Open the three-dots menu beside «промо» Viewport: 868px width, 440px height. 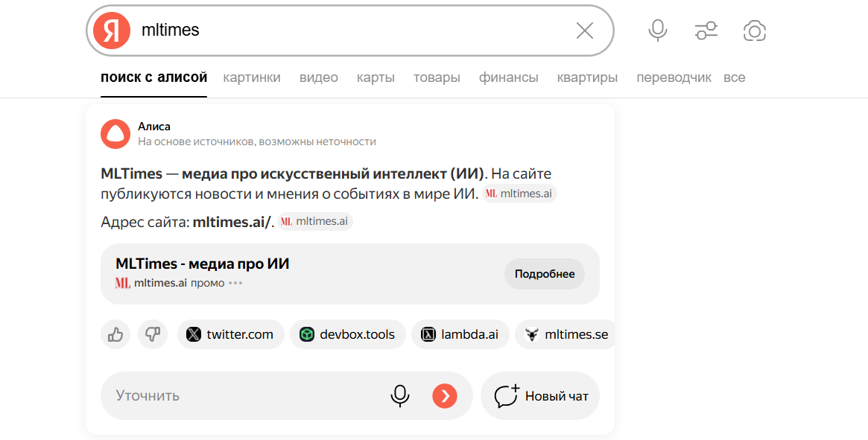(x=236, y=284)
